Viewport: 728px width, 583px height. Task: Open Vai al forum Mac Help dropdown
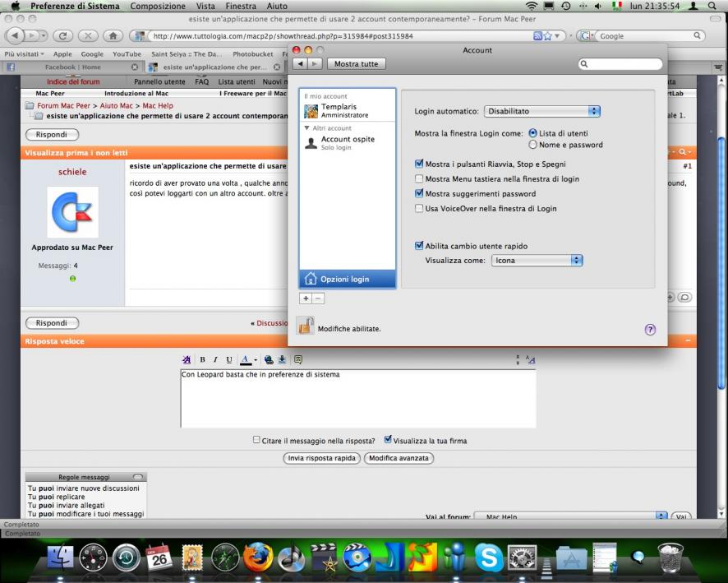(570, 516)
